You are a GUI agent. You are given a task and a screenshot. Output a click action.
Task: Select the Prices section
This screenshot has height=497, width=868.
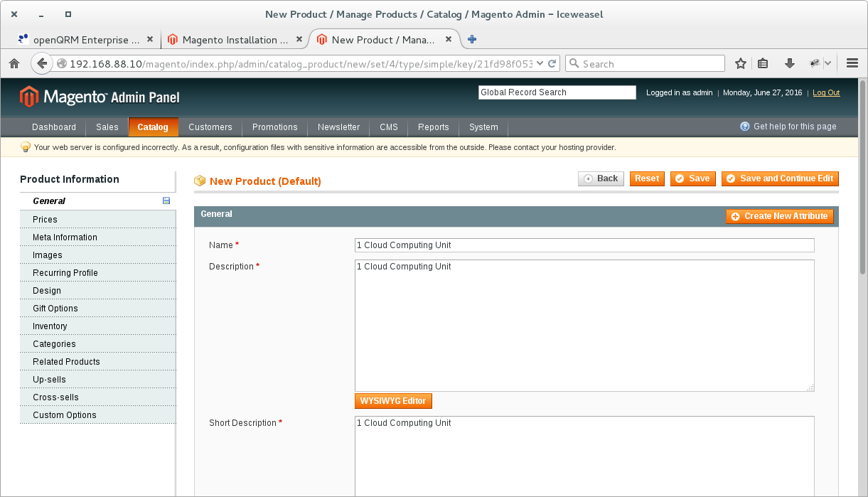click(x=97, y=220)
